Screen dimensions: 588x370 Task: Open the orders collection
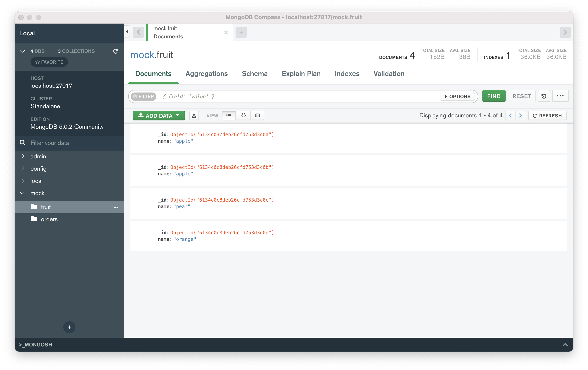point(69,219)
